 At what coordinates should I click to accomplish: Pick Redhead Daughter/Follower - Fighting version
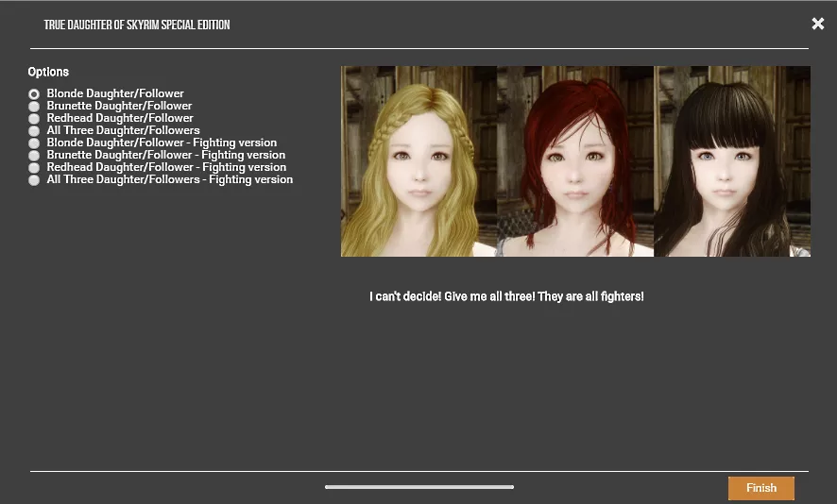34,167
